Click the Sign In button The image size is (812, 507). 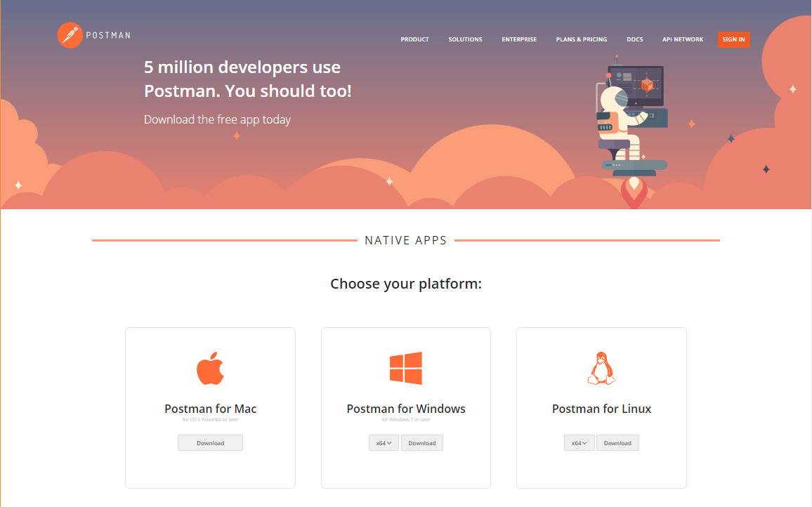(x=734, y=39)
